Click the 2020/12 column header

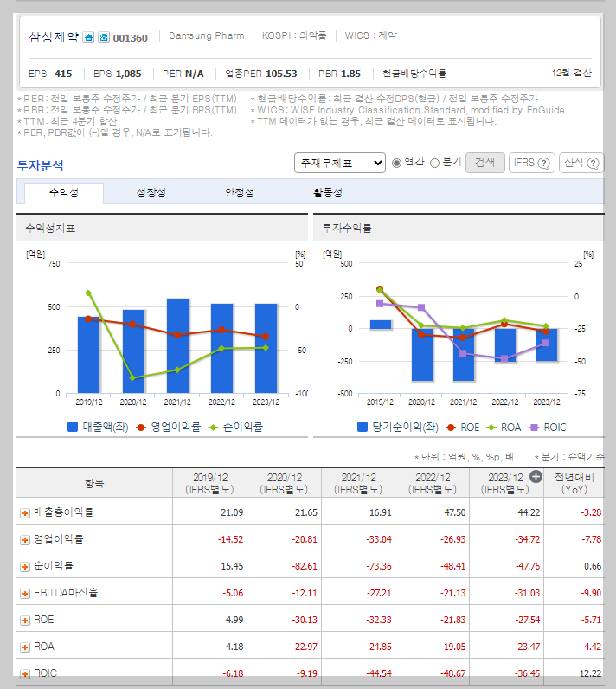(x=284, y=483)
